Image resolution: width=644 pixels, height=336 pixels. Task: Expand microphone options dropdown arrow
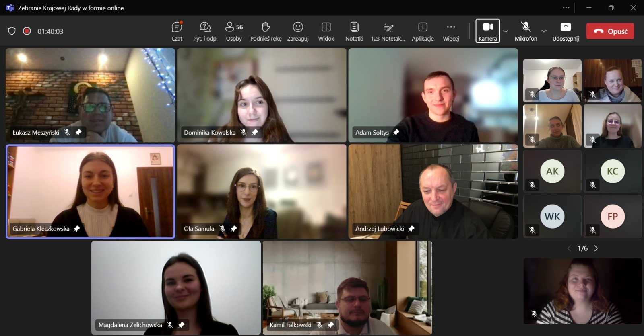(544, 31)
